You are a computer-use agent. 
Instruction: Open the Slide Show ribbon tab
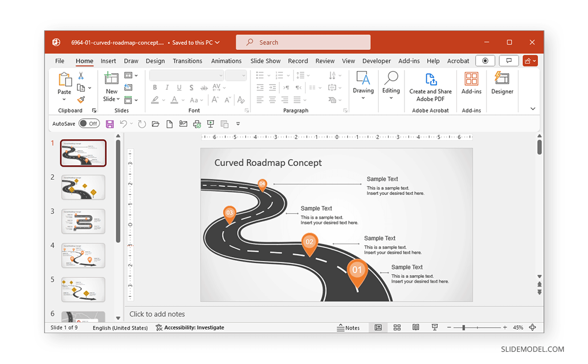tap(265, 61)
